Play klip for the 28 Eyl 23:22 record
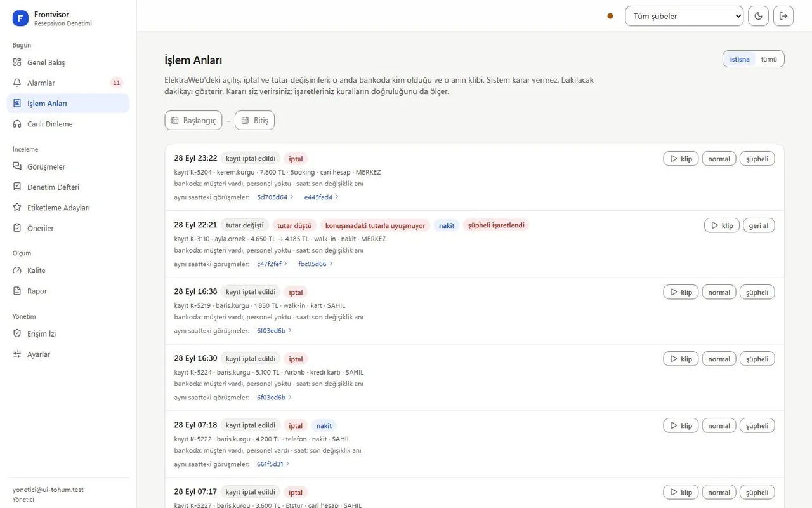 pyautogui.click(x=681, y=159)
